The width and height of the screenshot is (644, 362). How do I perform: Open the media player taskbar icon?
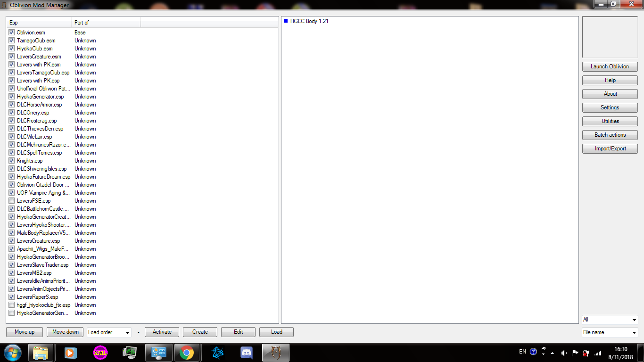pos(70,353)
